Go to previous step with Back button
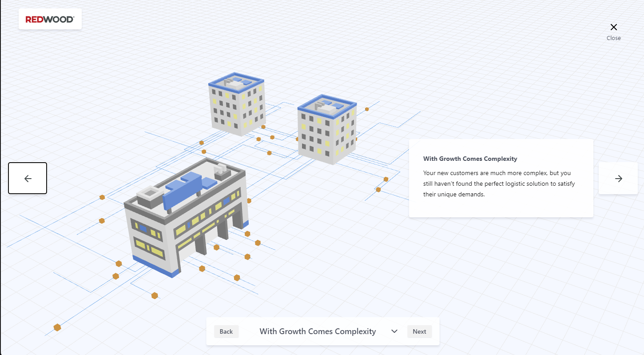 [226, 331]
